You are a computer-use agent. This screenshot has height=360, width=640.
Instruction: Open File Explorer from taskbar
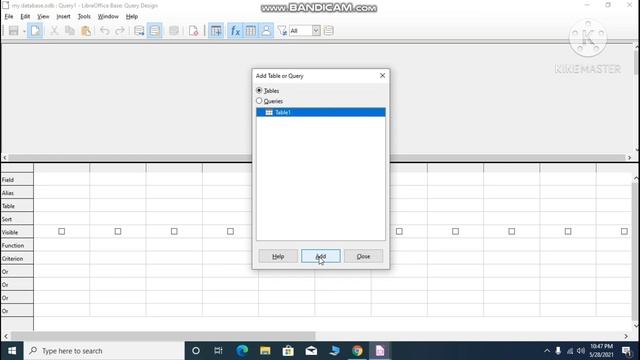(265, 351)
